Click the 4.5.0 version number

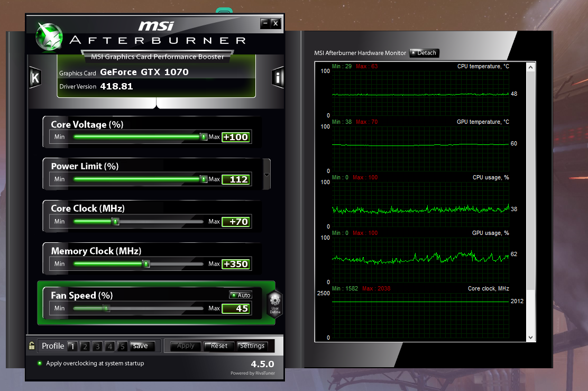click(262, 365)
